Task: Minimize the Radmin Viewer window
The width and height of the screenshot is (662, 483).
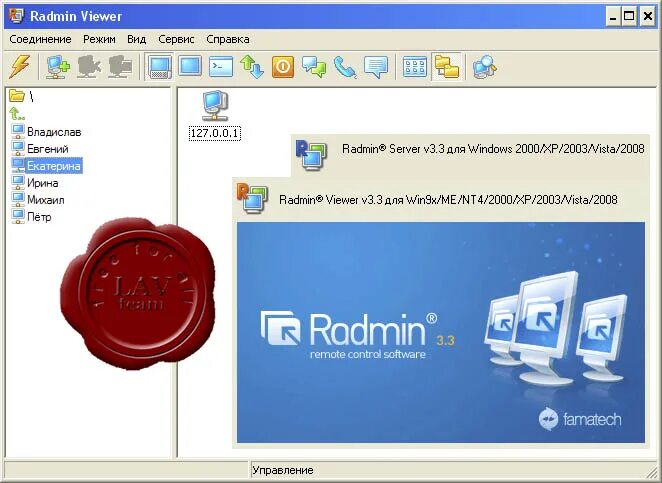Action: pyautogui.click(x=613, y=17)
